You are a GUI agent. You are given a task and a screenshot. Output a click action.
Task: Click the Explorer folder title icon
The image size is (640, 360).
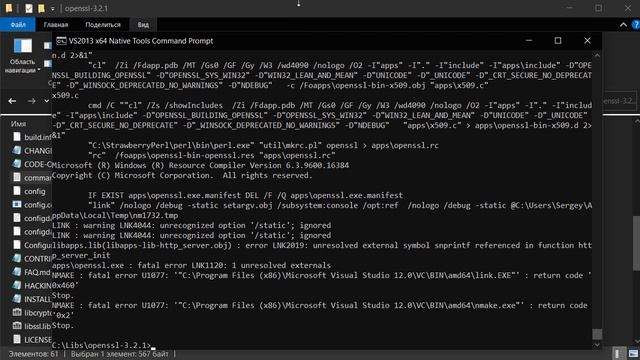pyautogui.click(x=8, y=8)
